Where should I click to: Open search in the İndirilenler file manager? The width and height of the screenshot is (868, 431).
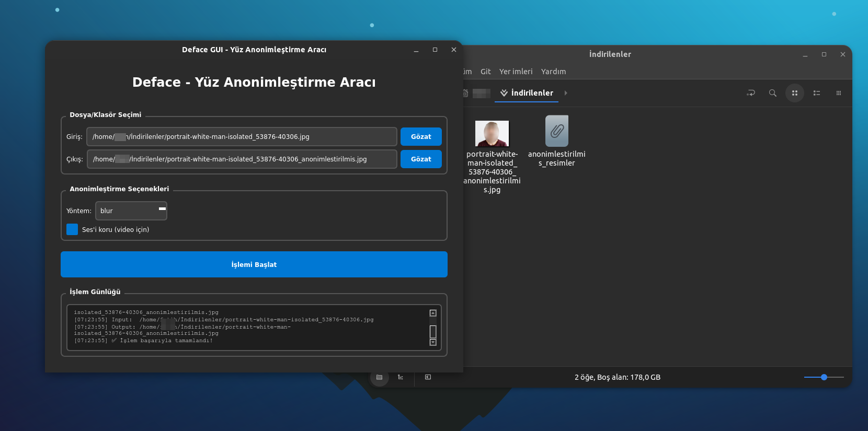point(772,93)
